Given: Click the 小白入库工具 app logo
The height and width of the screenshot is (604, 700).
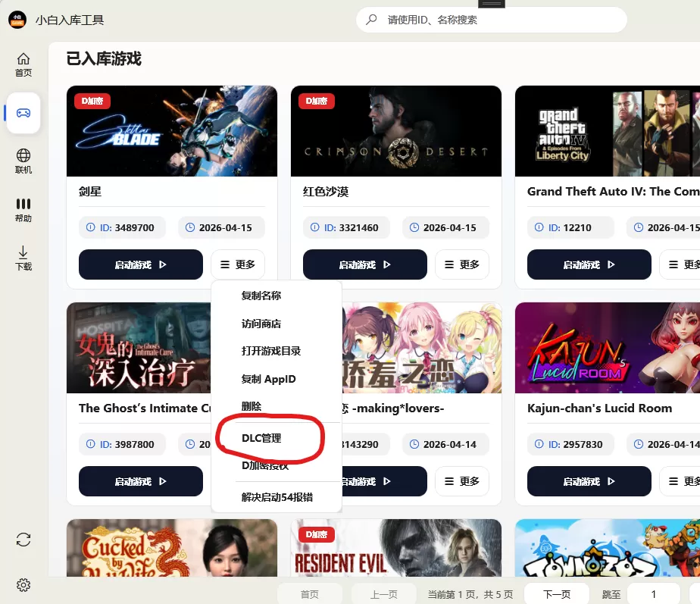Looking at the screenshot, I should point(17,20).
